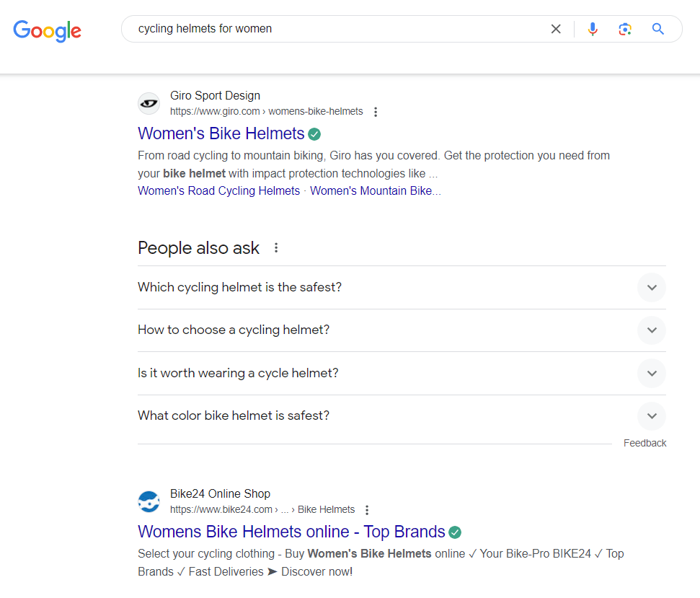
Task: Open three-dot menu for Giro result
Action: click(376, 112)
